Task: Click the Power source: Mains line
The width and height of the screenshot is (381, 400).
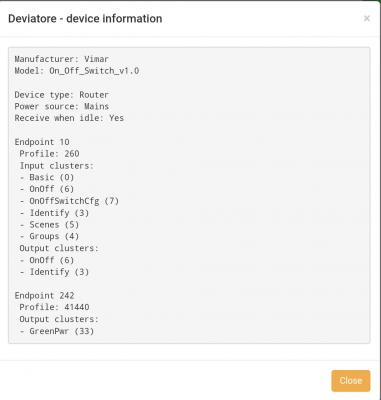Action: tap(62, 107)
